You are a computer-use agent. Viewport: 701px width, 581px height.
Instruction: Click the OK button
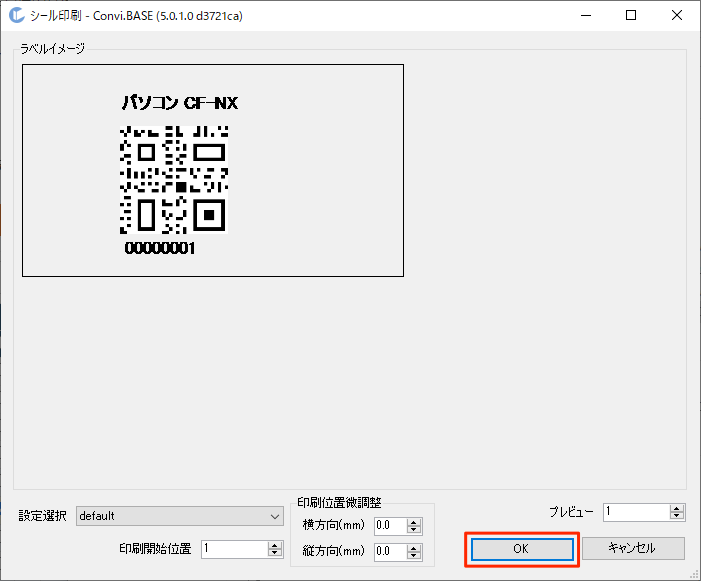[522, 549]
